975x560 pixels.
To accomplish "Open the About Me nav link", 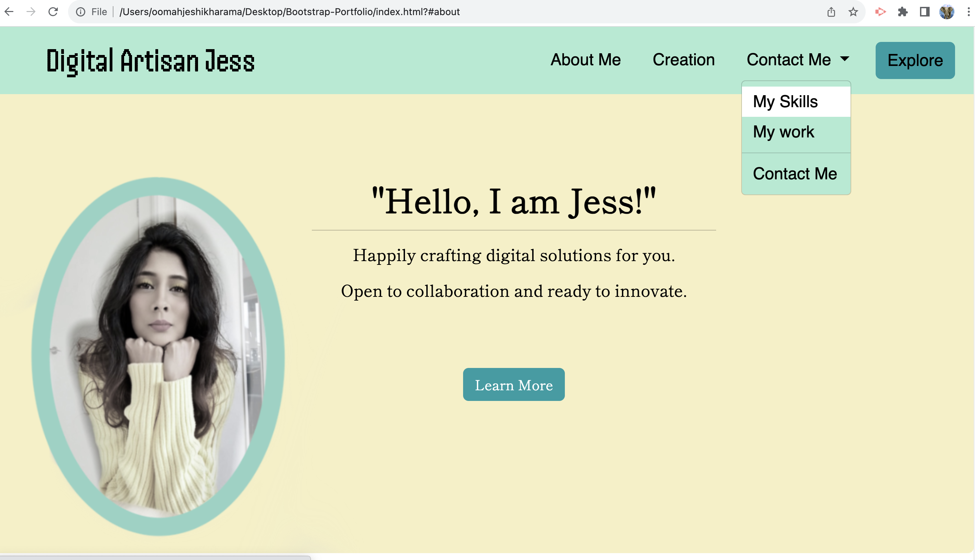I will click(585, 60).
